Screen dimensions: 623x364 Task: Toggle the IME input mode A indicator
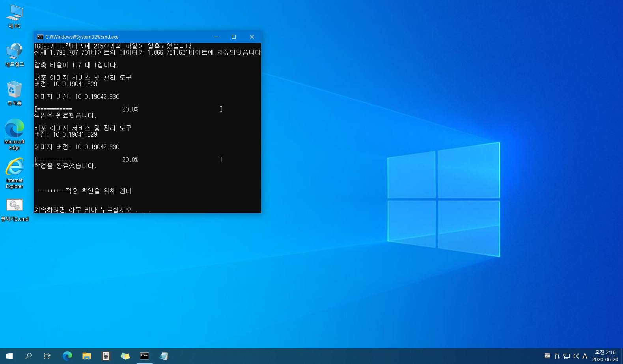[585, 356]
